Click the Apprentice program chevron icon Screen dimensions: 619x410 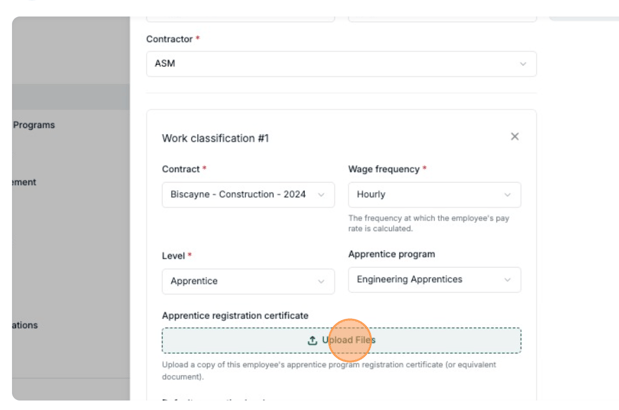[507, 280]
